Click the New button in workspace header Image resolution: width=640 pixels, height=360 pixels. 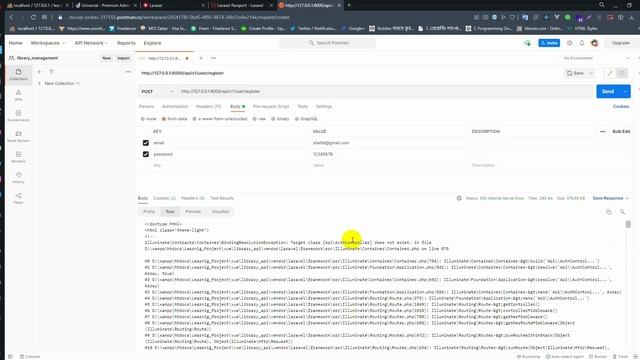pos(106,58)
